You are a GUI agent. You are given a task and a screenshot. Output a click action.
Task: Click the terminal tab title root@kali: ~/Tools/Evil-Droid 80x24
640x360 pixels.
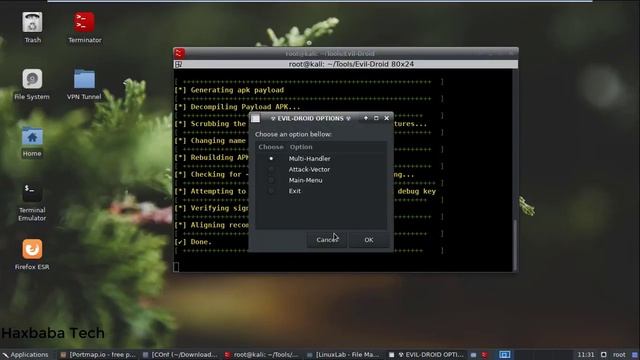pos(351,64)
